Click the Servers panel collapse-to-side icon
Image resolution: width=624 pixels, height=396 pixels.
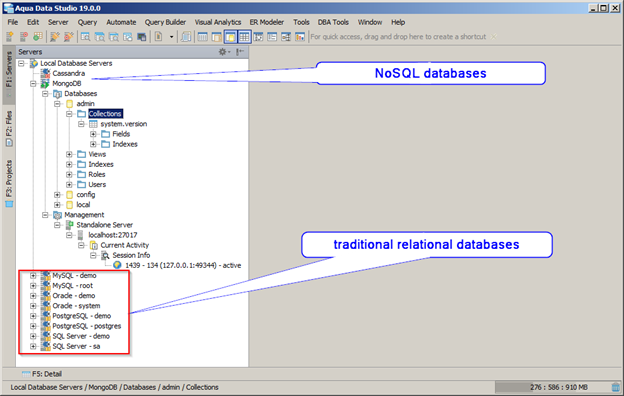tap(240, 52)
